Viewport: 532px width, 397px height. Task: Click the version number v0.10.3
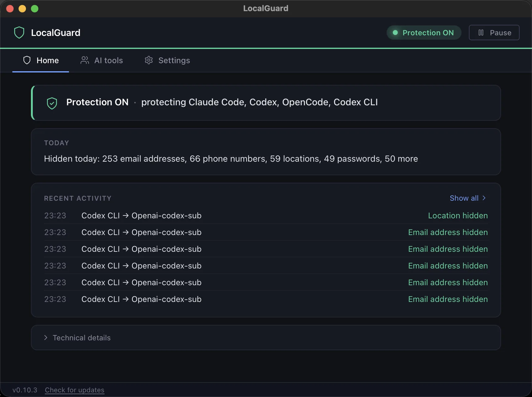tap(25, 390)
